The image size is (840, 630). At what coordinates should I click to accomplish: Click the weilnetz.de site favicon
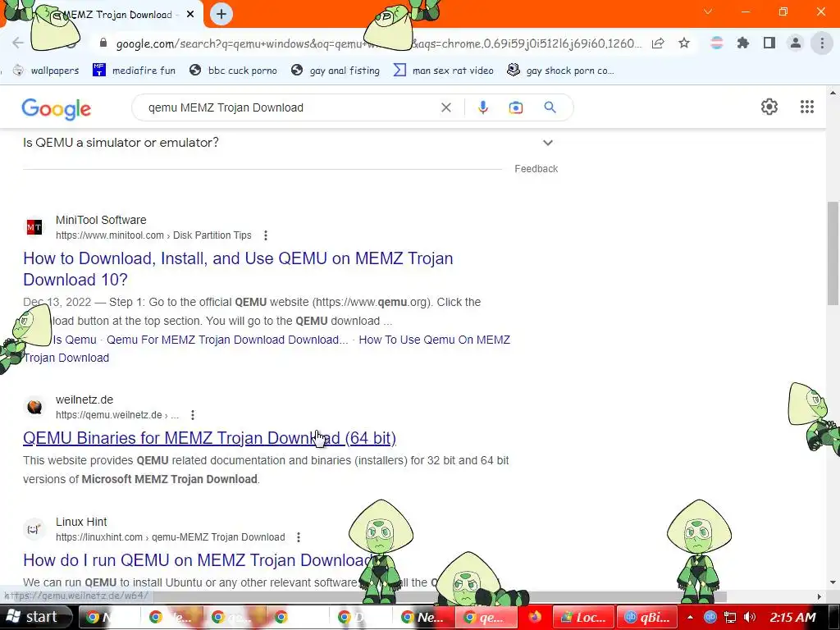(x=34, y=407)
